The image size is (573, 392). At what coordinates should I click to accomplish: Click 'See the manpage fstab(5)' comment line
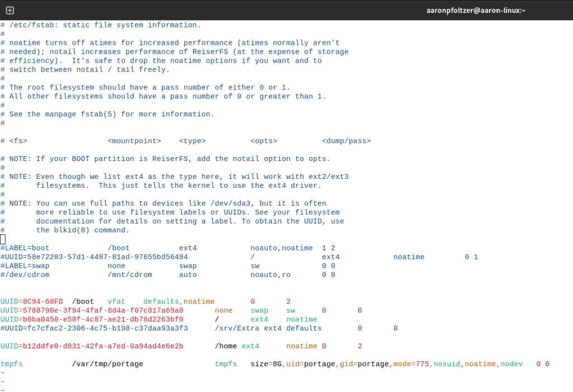pyautogui.click(x=107, y=114)
